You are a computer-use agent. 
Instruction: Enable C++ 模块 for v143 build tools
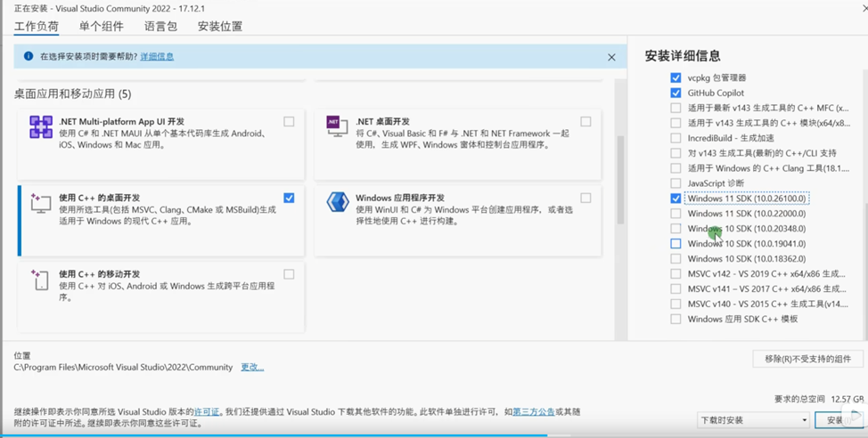point(676,123)
